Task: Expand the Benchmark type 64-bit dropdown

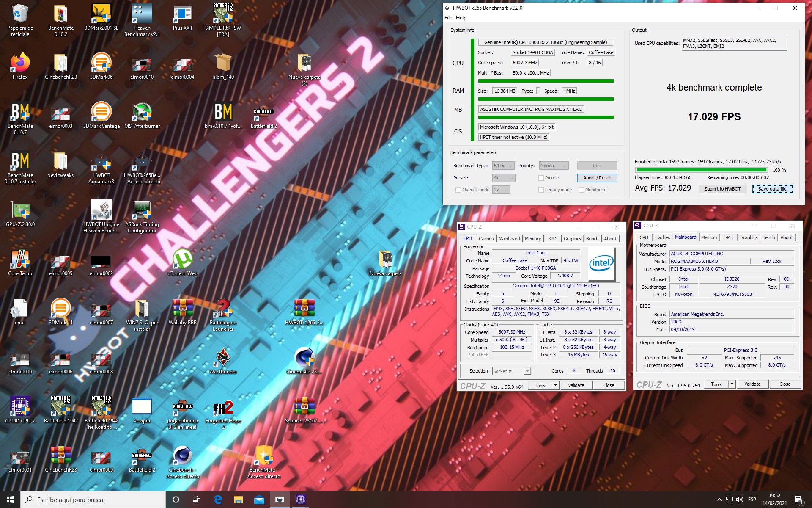Action: [x=503, y=166]
